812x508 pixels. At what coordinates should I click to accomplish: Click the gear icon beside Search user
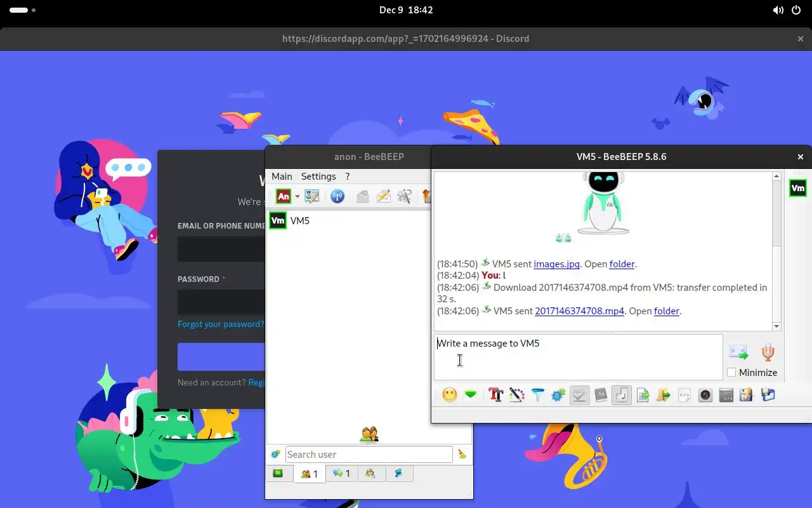[x=275, y=455]
